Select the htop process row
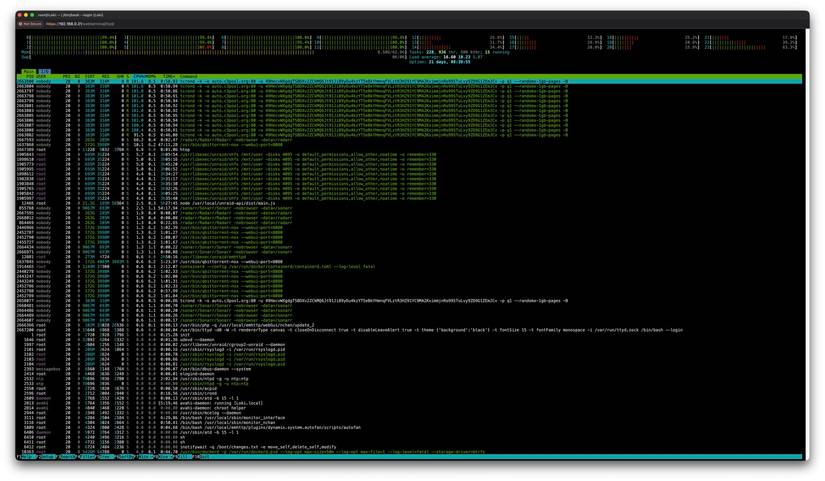This screenshot has height=481, width=825. (x=408, y=149)
